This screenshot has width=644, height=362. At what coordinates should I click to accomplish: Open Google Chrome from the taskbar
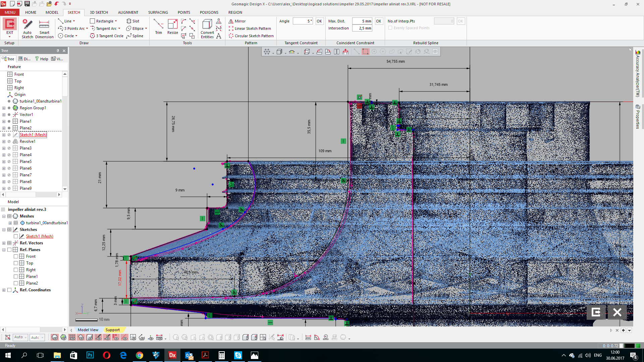[140, 355]
